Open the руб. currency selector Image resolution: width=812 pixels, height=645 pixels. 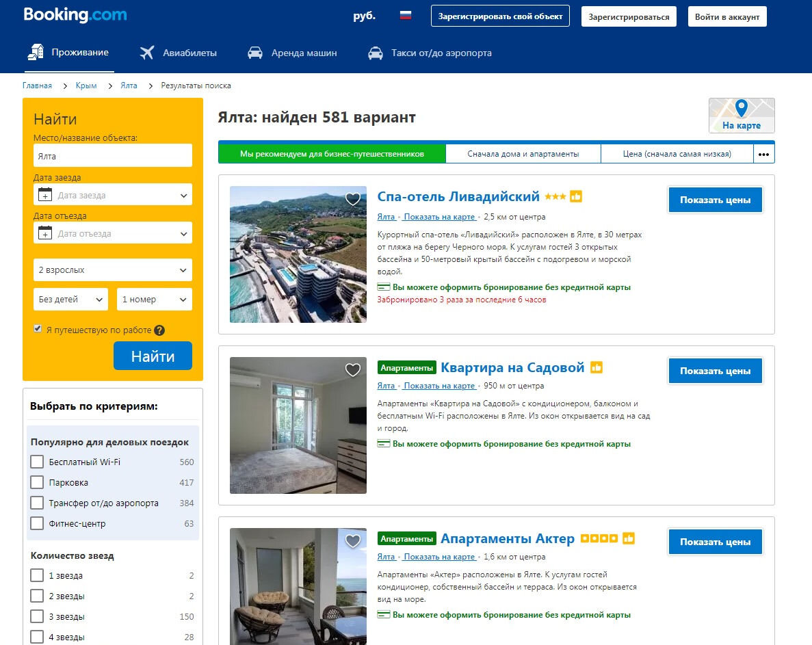(x=364, y=16)
